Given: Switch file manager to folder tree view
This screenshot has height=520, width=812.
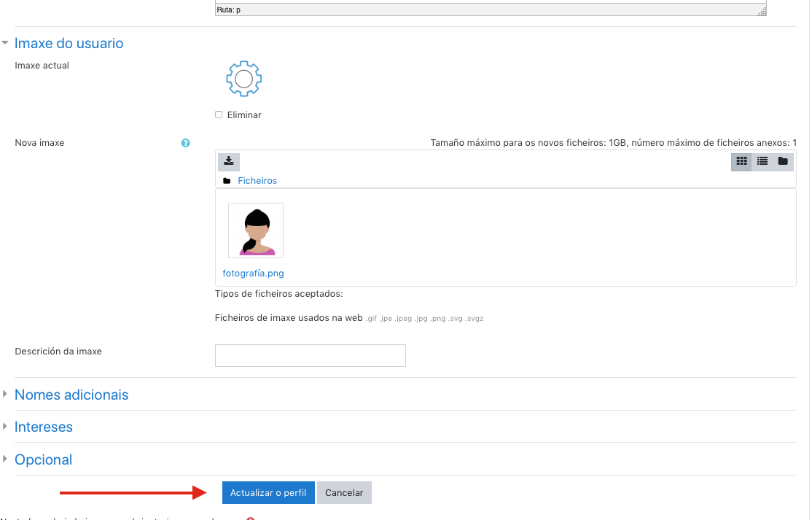Looking at the screenshot, I should (x=782, y=161).
